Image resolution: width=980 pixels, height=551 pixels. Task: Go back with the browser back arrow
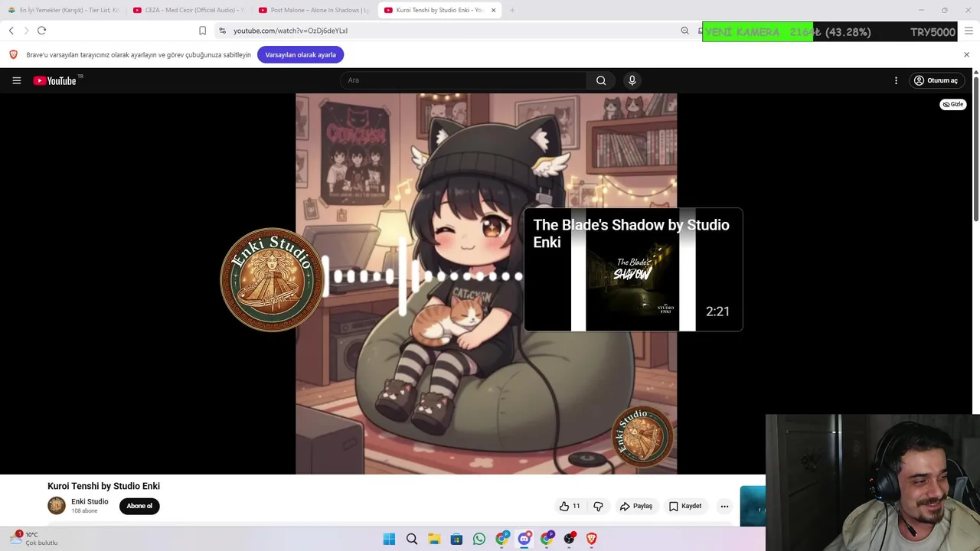11,31
